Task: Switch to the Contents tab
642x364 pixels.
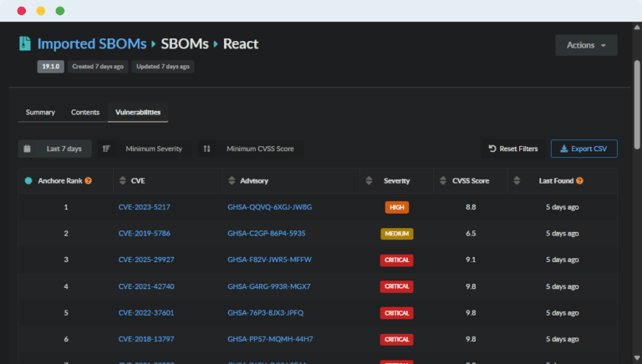Action: click(85, 112)
